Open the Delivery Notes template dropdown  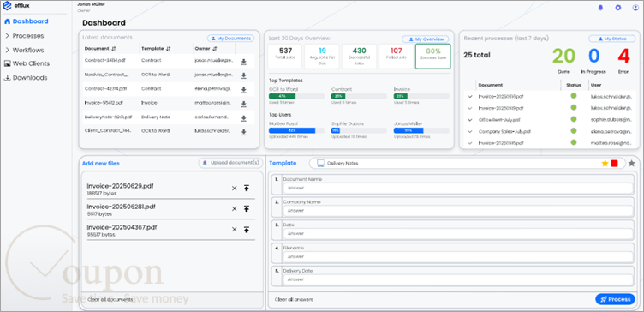[x=468, y=163]
